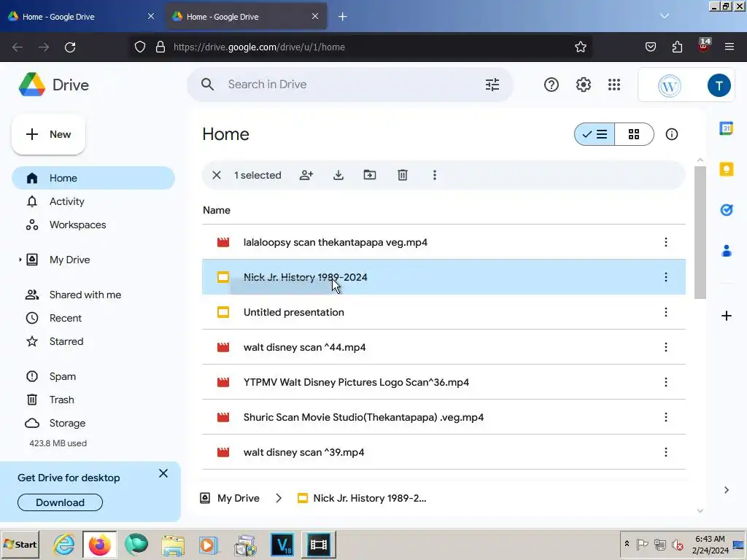Switch to first Home - Google Drive tab
Screen dimensions: 747x560
pos(81,17)
